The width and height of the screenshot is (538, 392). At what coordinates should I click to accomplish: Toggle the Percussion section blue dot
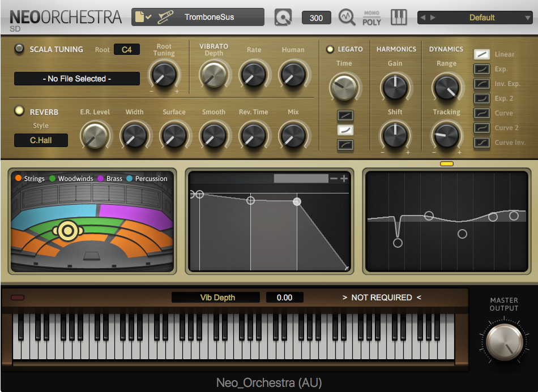[x=129, y=179]
